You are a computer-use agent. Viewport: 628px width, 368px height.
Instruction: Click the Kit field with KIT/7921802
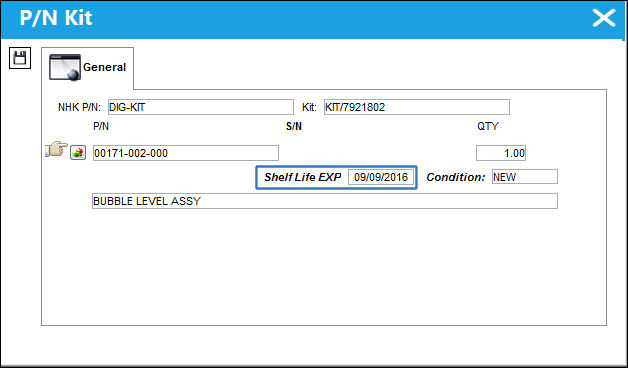417,107
